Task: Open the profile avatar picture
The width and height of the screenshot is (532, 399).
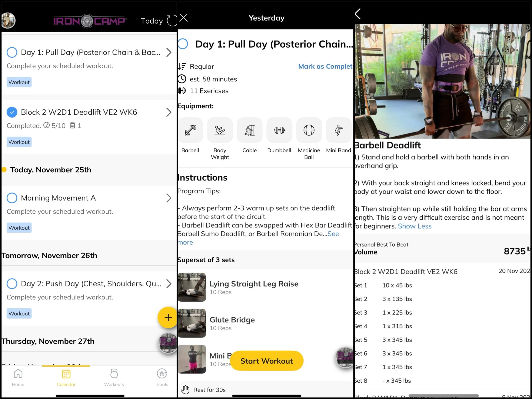Action: 8,20
